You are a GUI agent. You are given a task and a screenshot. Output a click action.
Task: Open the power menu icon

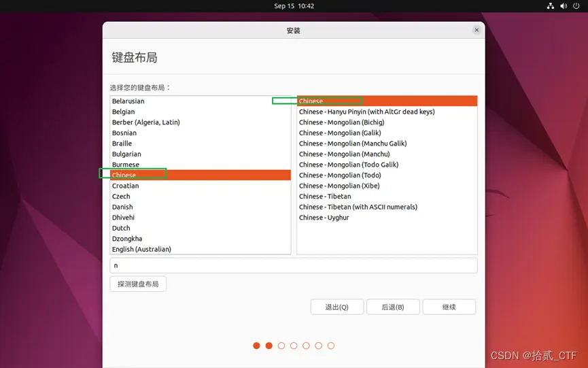pos(576,6)
